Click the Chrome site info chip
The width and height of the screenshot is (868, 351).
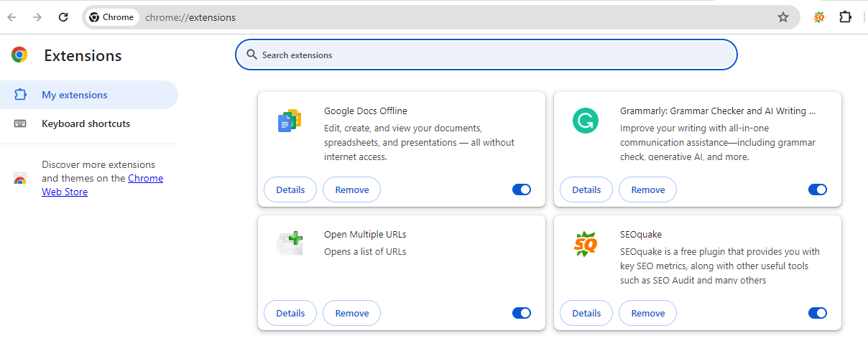point(112,17)
